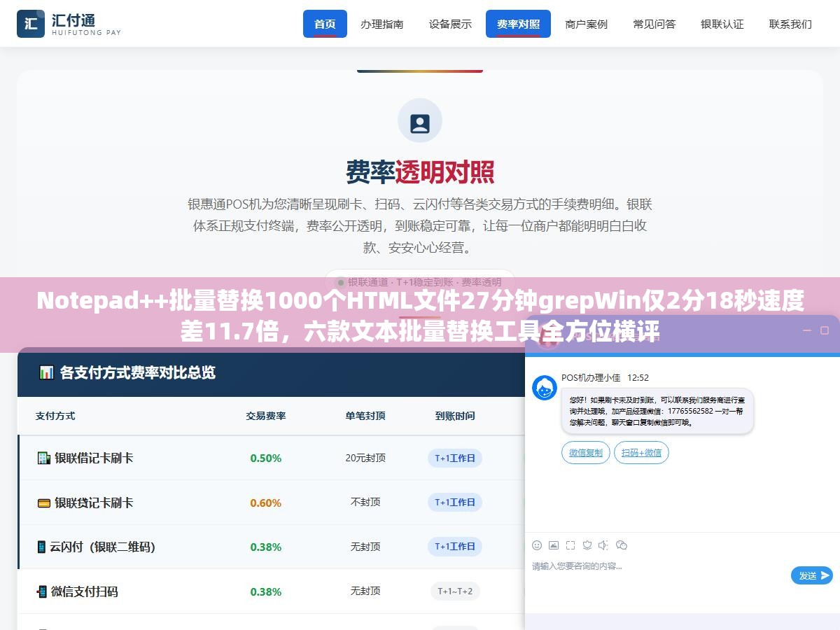The image size is (840, 630).
Task: Click the 发送 send button
Action: tap(812, 575)
